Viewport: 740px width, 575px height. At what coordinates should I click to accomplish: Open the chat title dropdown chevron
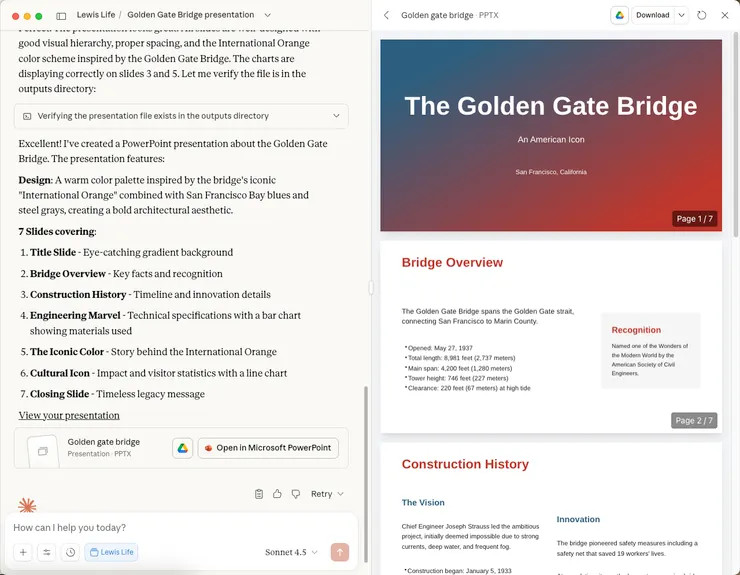click(x=267, y=16)
